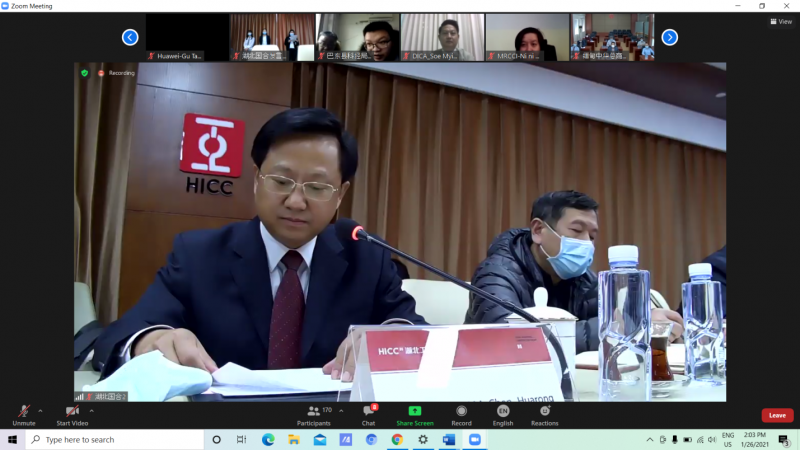Screen dimensions: 800x450
Task: Expand the Participants options caret
Action: [341, 410]
